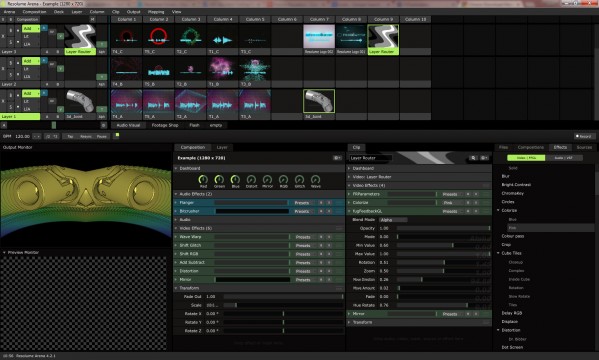This screenshot has width=599, height=360.
Task: Click the Green dashboard knob
Action: click(x=219, y=179)
